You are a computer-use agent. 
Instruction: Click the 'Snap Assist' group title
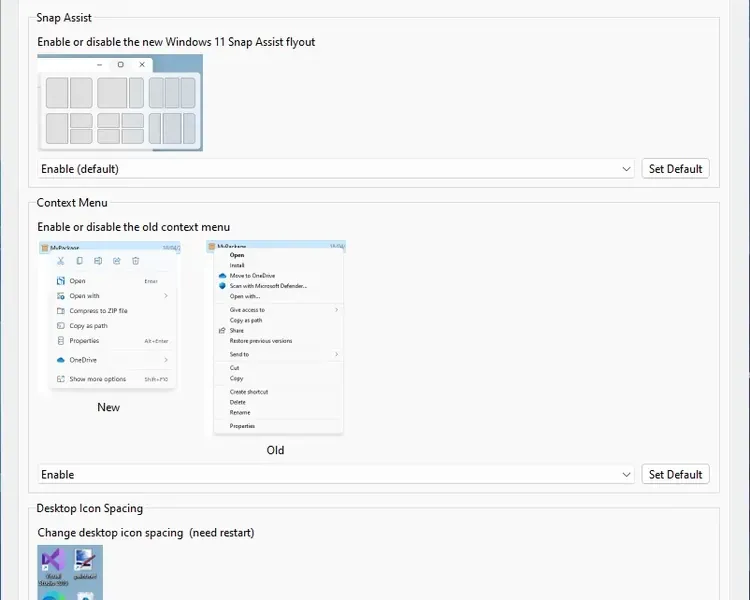tap(64, 18)
